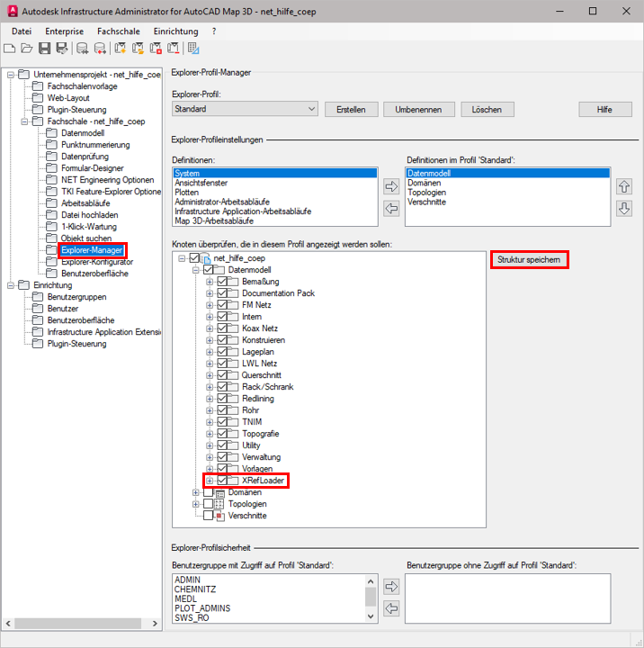Click the folder icon beside Web-Layout
The image size is (644, 648).
tap(38, 98)
